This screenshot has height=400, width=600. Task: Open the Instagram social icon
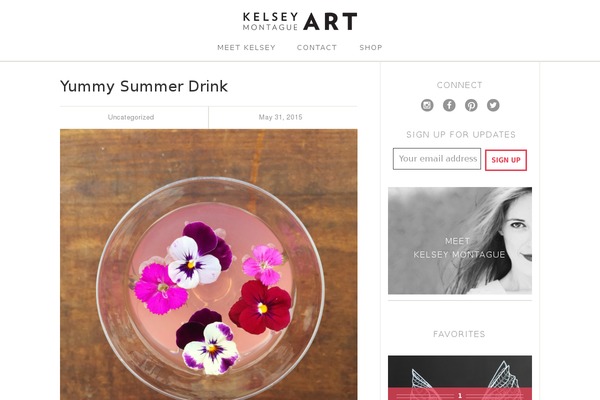(427, 105)
